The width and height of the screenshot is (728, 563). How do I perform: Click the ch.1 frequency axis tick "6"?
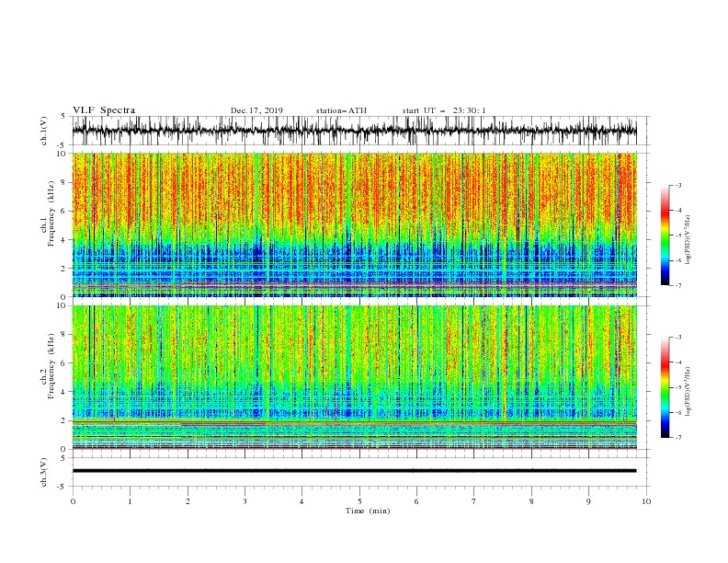(64, 211)
